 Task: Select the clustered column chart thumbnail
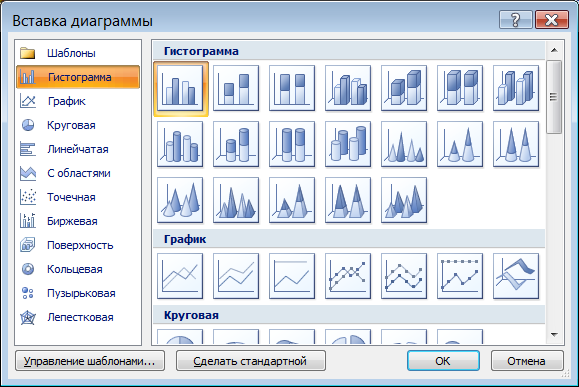[x=180, y=88]
